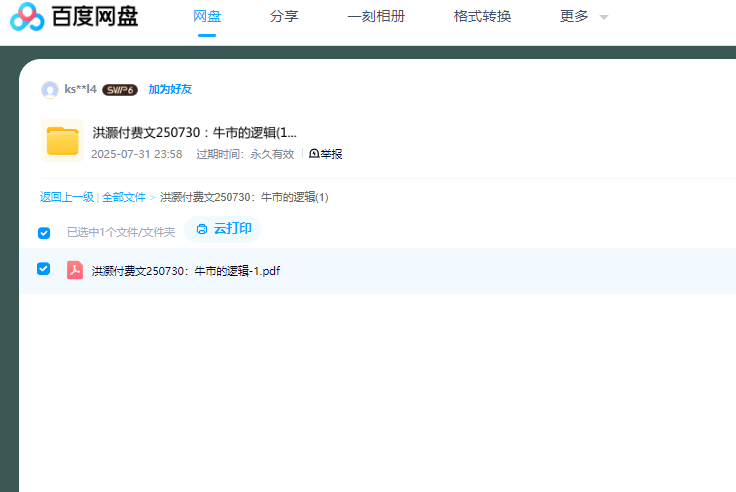Uncheck the 牛市的逻辑-1.pdf file checkbox
736x492 pixels.
44,269
